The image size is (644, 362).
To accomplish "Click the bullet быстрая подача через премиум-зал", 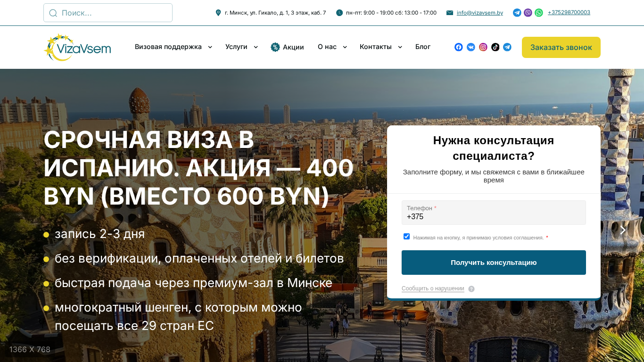I will coord(193,283).
